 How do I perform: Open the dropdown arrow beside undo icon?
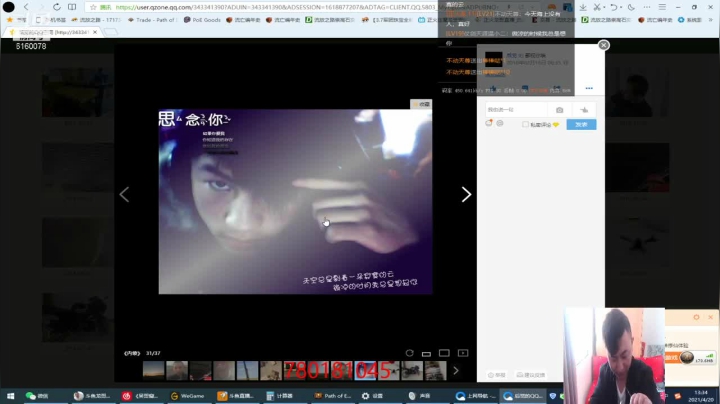tap(621, 7)
